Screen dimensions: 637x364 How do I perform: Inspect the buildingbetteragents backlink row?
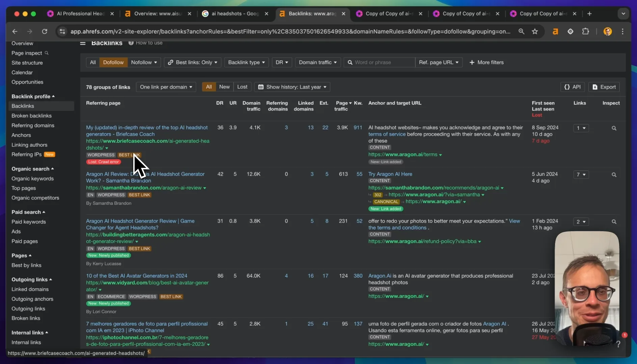point(614,222)
